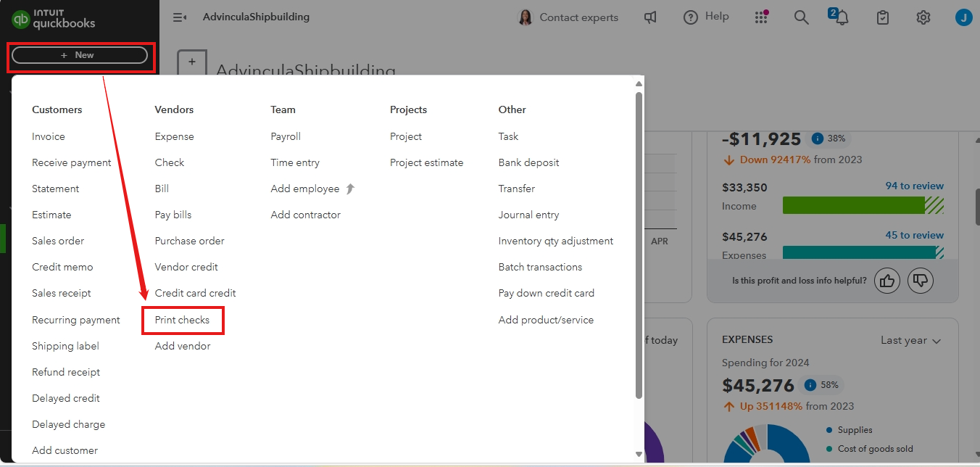Click the info icon next to 38%
This screenshot has height=467, width=980.
[x=817, y=139]
